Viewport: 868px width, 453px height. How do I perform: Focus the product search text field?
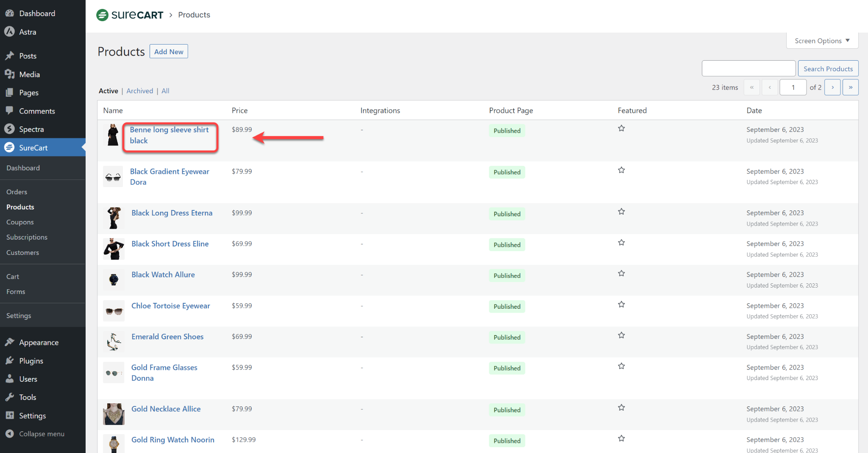pos(748,68)
